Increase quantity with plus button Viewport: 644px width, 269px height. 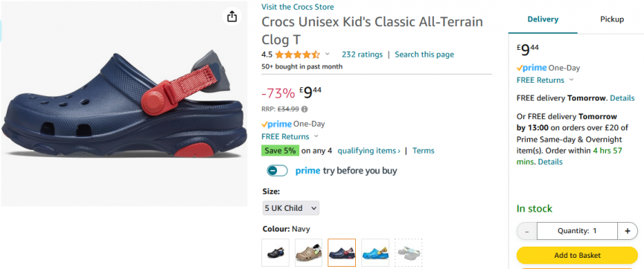tap(627, 231)
